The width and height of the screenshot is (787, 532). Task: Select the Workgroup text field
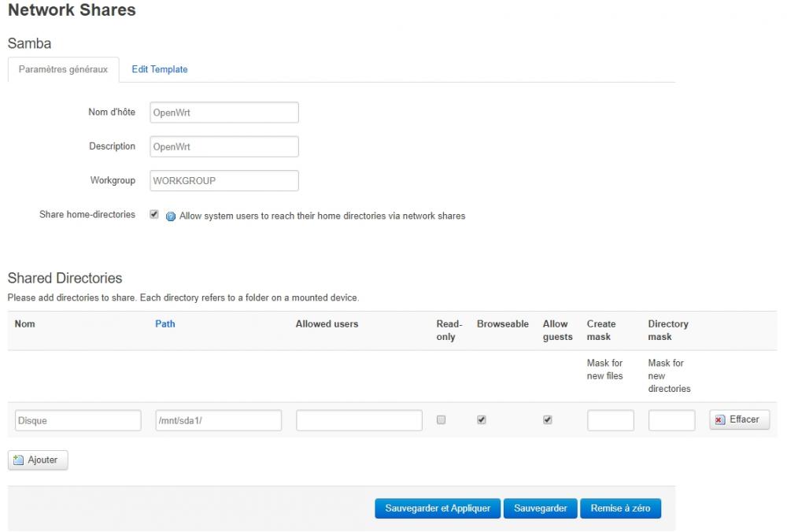(224, 180)
